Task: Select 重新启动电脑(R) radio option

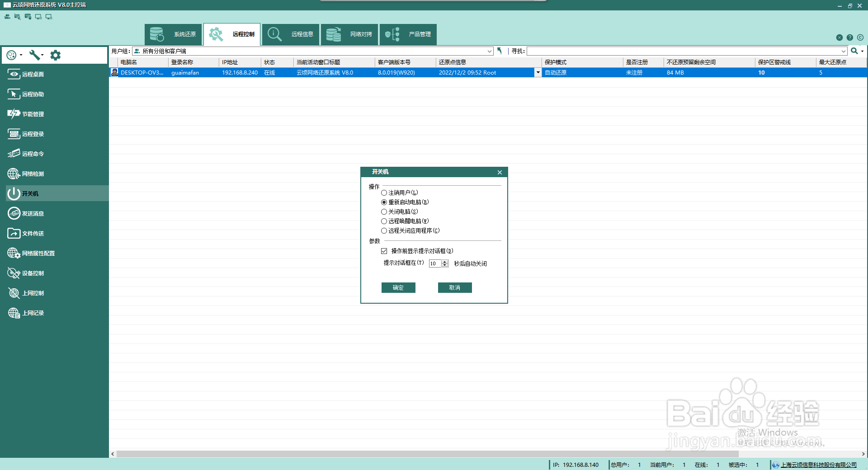Action: tap(405, 202)
